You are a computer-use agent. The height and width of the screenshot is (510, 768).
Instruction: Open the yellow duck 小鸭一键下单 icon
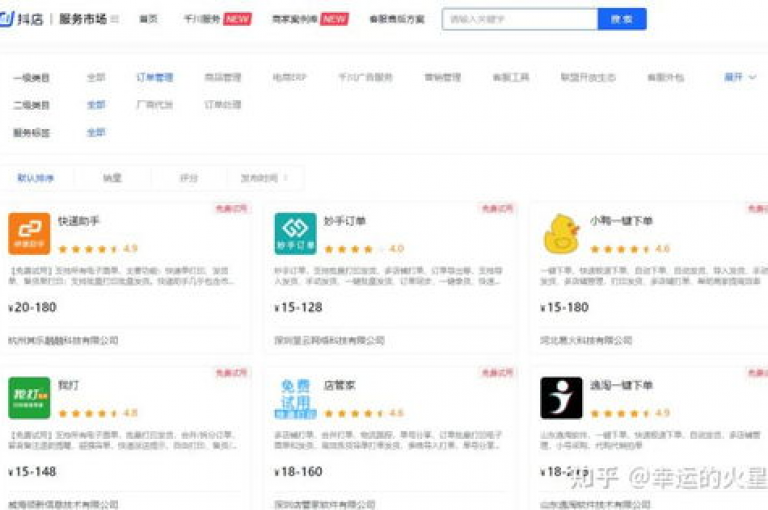tap(561, 234)
